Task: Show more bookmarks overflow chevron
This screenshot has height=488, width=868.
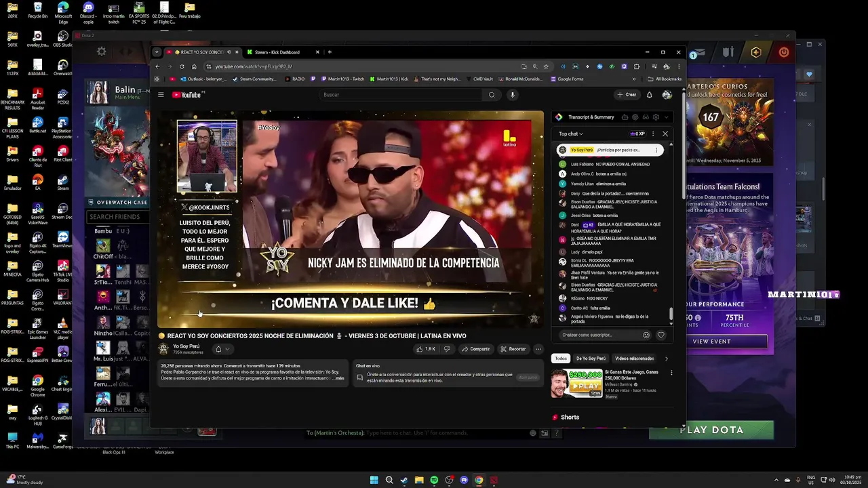Action: point(635,79)
